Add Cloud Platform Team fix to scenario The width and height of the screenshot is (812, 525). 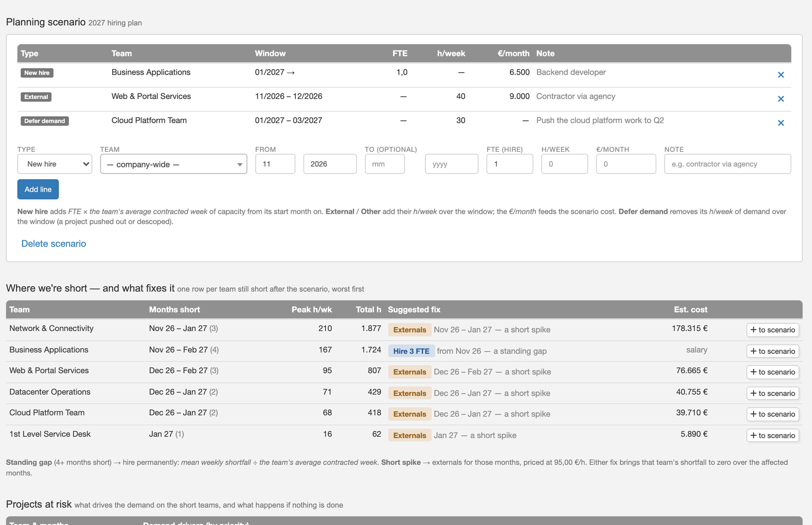(772, 414)
